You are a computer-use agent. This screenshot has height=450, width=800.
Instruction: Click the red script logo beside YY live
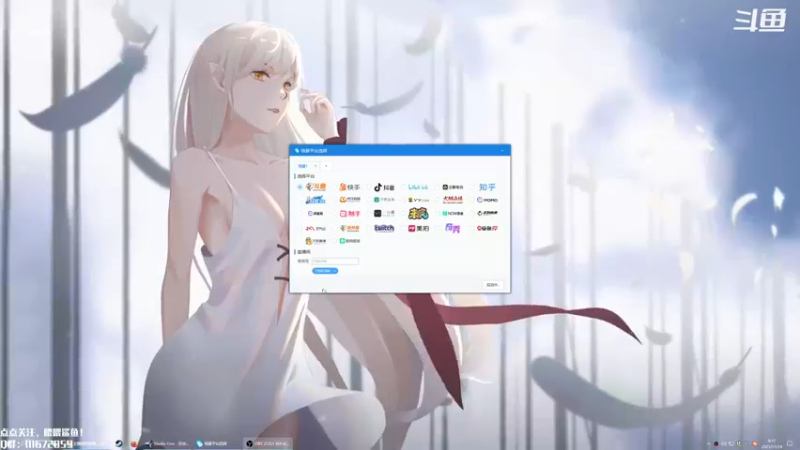point(453,199)
